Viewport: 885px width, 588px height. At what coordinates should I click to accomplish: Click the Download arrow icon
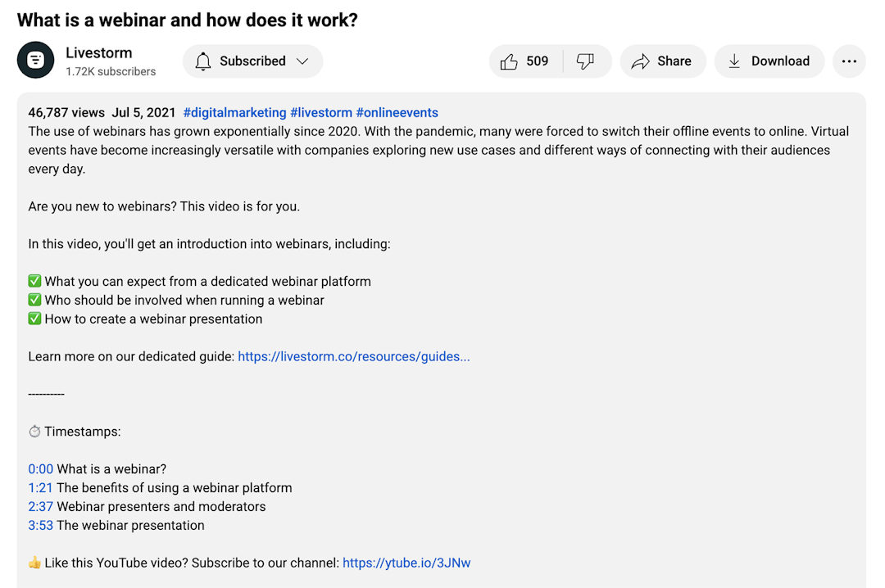[x=734, y=61]
